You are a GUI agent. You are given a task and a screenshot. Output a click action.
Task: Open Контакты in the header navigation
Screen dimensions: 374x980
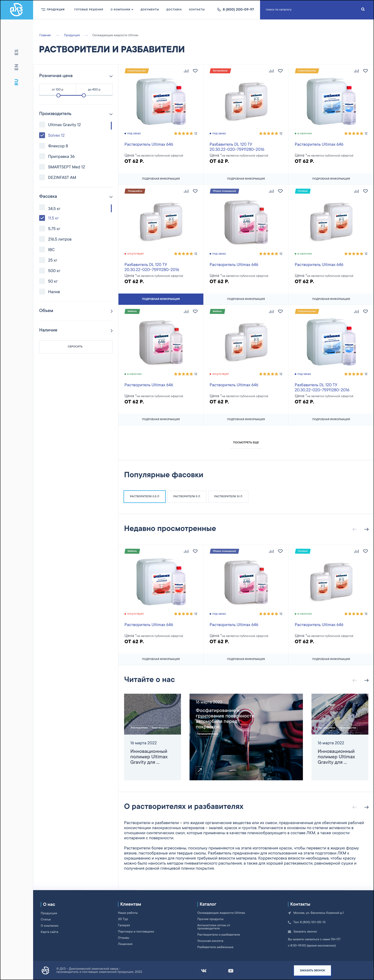197,10
